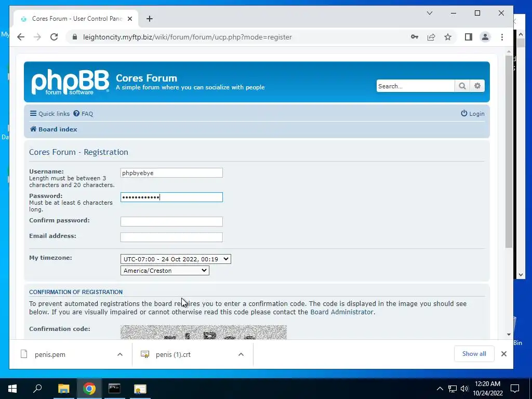Open network status tray icon
The height and width of the screenshot is (399, 532).
tap(453, 389)
